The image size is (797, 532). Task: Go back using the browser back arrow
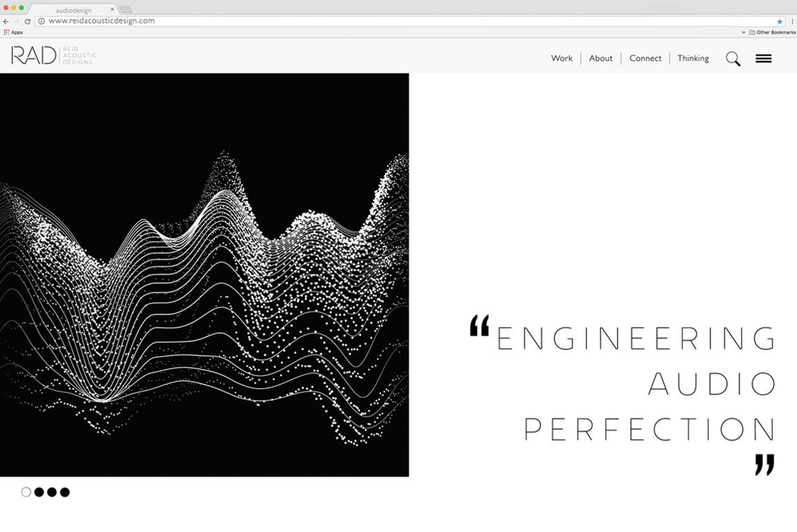tap(6, 21)
